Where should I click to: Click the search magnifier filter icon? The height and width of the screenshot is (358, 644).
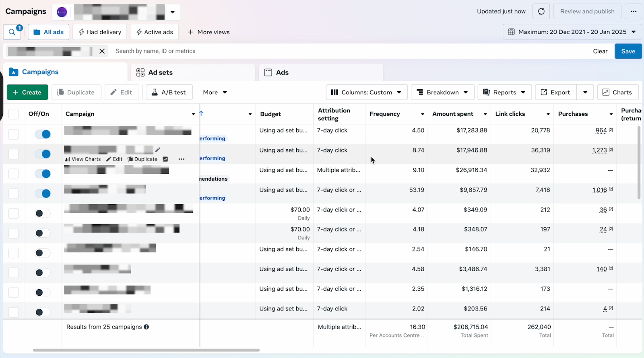12,32
